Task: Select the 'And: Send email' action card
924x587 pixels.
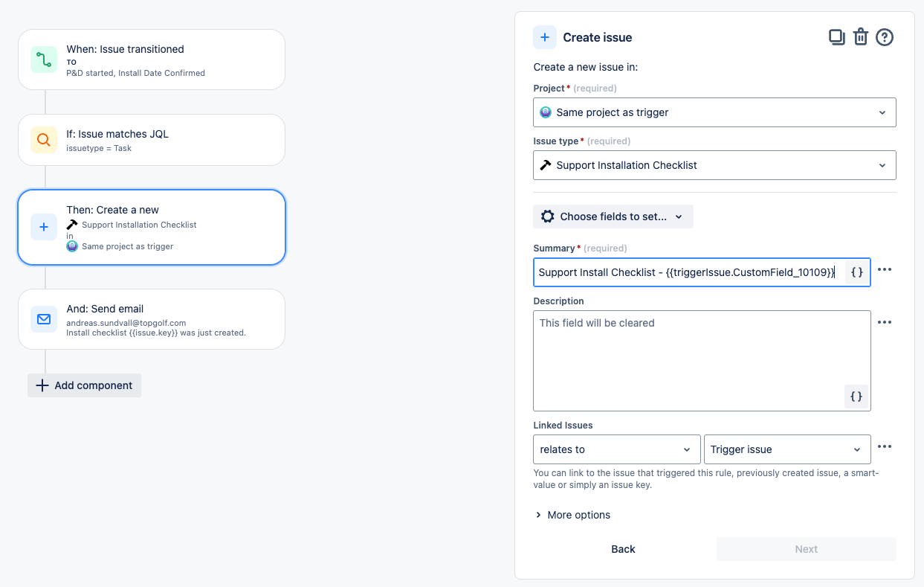Action: (152, 319)
